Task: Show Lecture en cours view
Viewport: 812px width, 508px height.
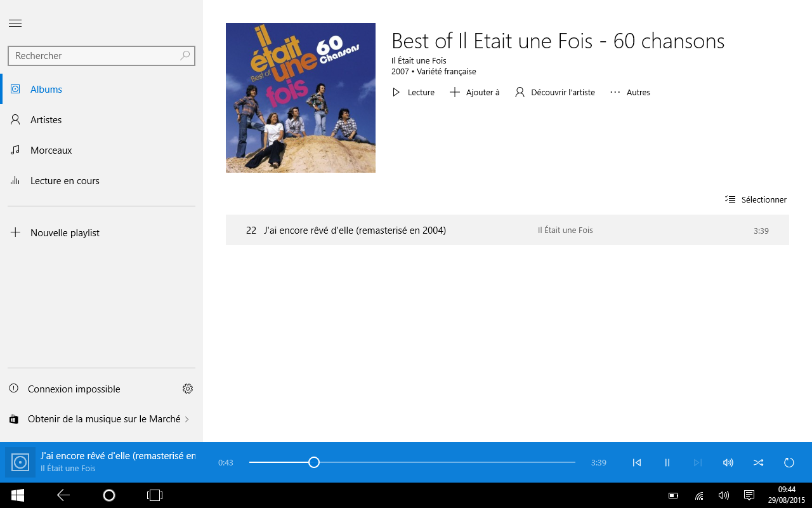Action: point(101,181)
